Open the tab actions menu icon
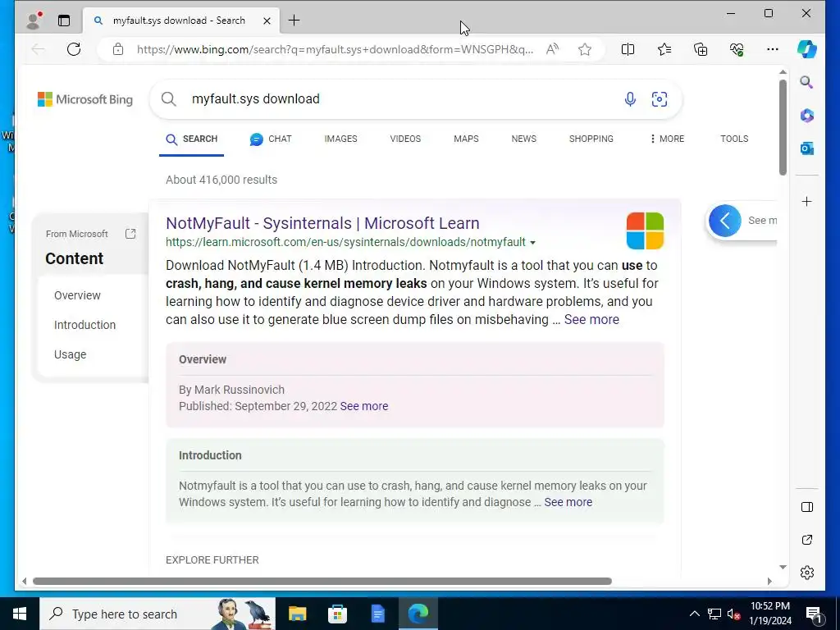Image resolution: width=840 pixels, height=630 pixels. tap(64, 21)
